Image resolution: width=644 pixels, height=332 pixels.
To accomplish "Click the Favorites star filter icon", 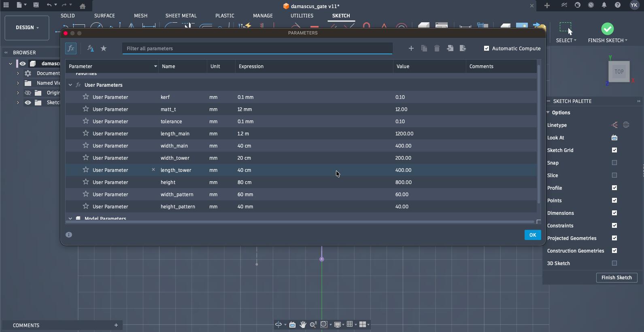I will coord(104,48).
